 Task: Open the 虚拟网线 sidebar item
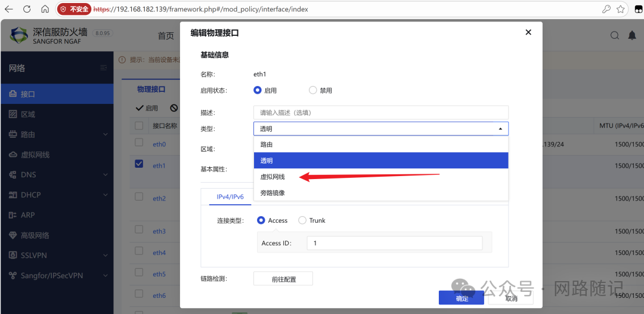35,155
